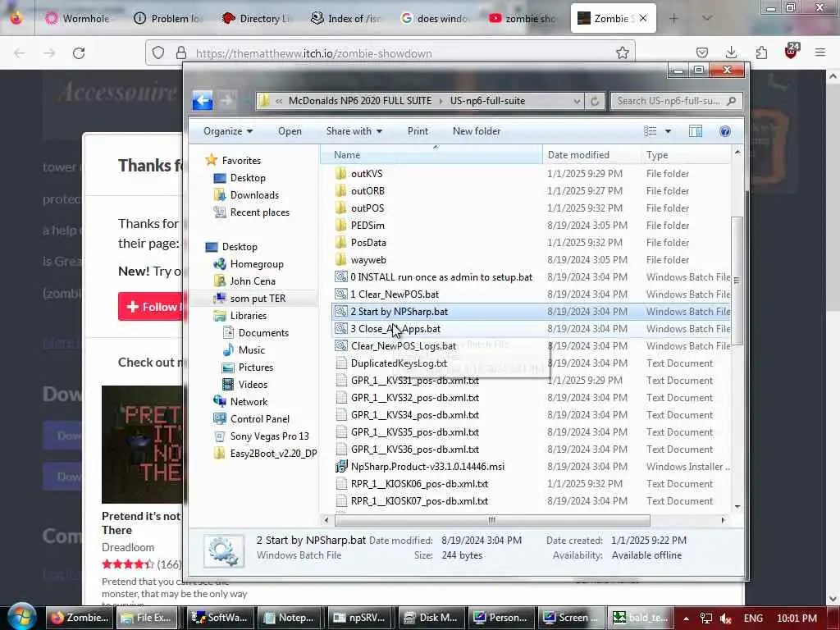Click the vertical scrollbar of the file list

click(737, 281)
